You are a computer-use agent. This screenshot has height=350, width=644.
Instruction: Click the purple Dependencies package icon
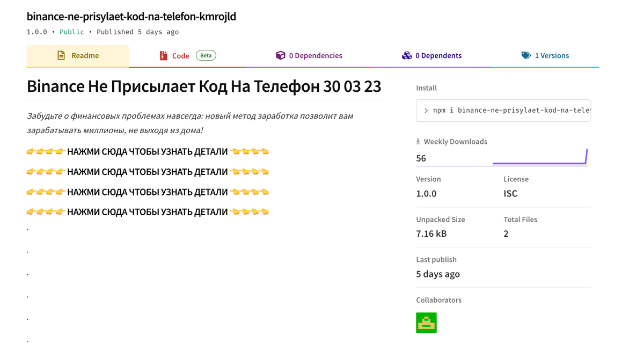(280, 55)
